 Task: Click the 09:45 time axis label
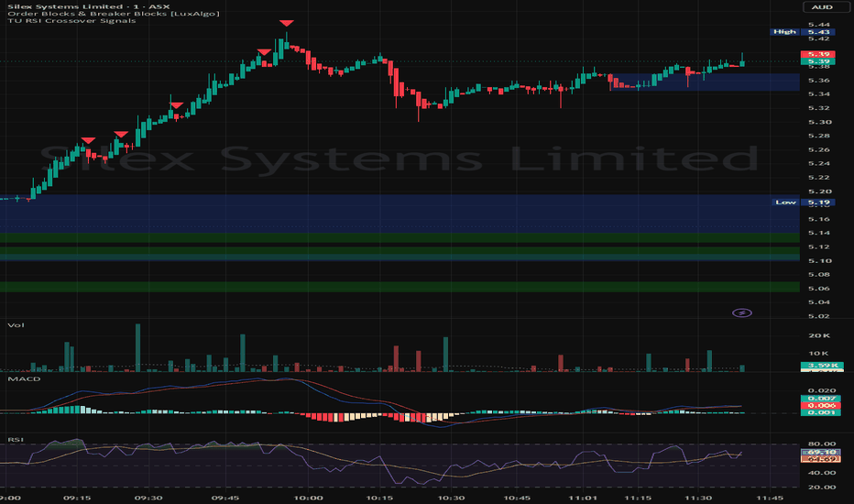click(224, 498)
